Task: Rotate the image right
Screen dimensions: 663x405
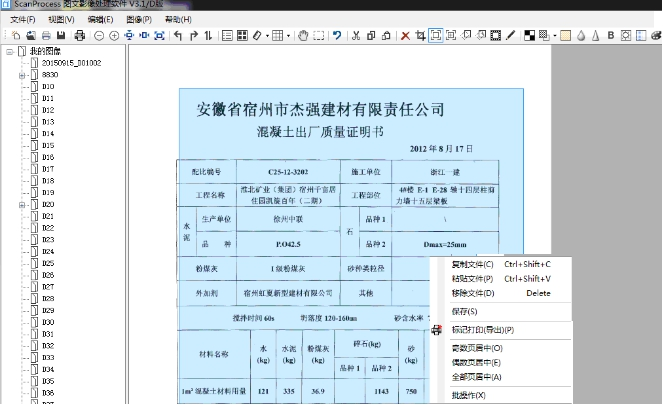Action: pos(194,36)
